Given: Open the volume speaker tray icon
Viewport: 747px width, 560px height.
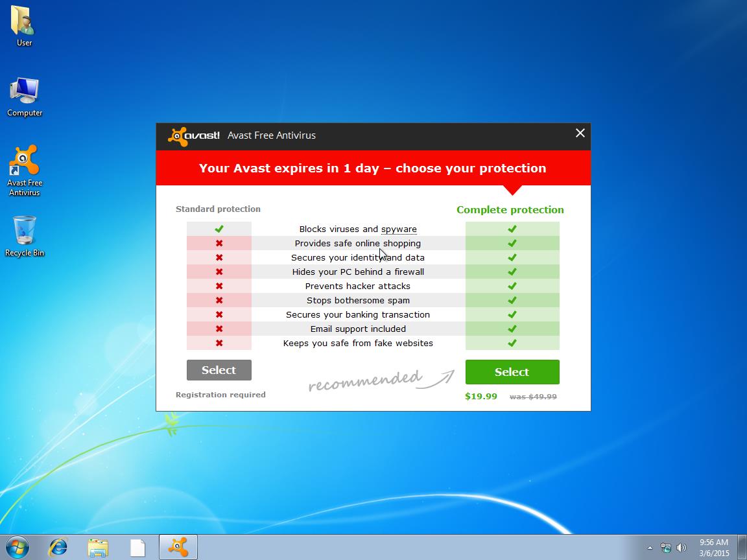Looking at the screenshot, I should [682, 548].
